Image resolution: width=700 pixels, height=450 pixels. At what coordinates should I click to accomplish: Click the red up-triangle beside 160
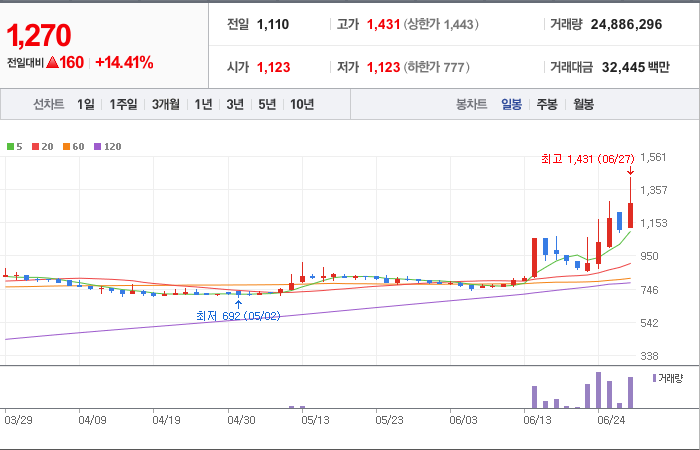52,63
